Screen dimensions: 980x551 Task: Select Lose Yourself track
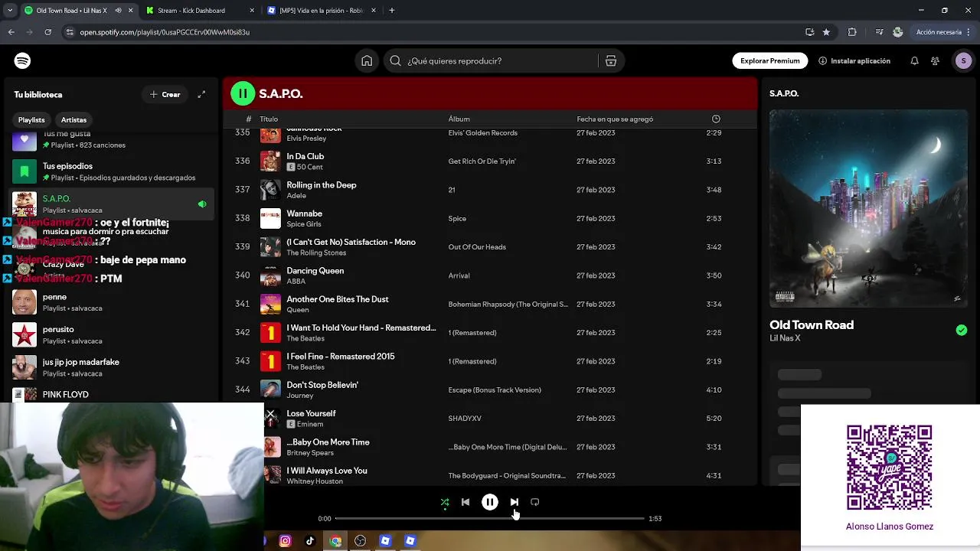(311, 413)
